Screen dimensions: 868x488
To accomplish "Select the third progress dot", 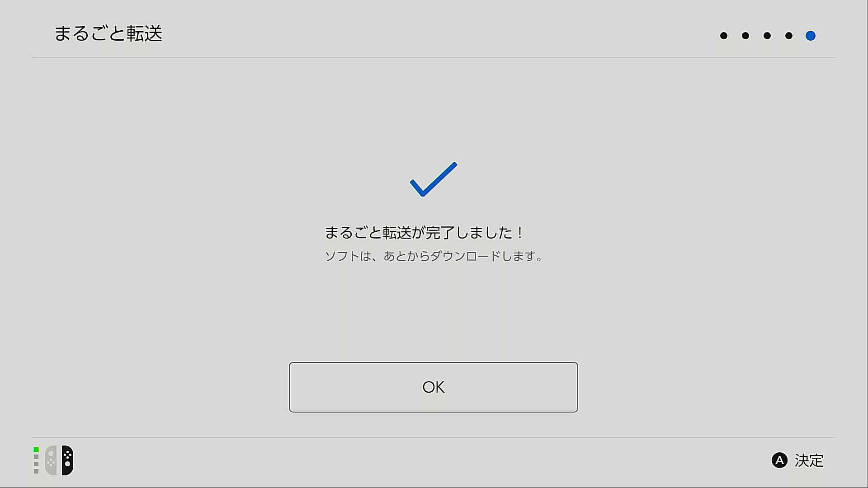I will pyautogui.click(x=767, y=36).
